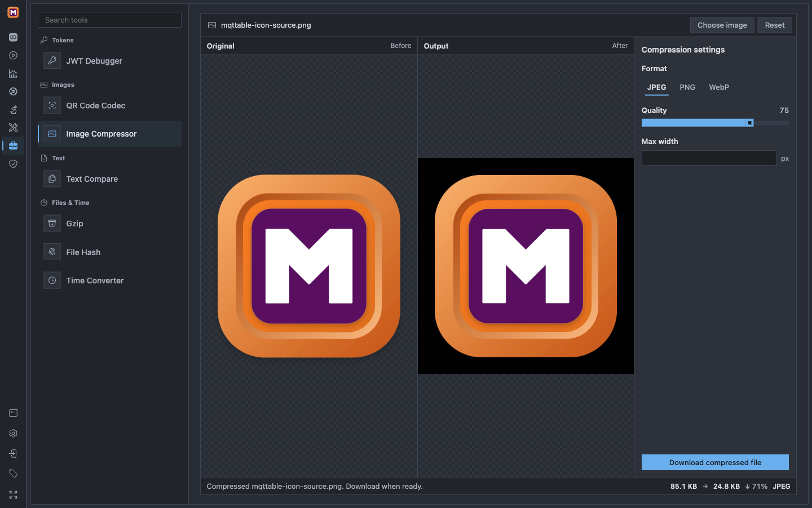Click the Original panel heading
Screen dimensions: 812x508
(x=220, y=46)
